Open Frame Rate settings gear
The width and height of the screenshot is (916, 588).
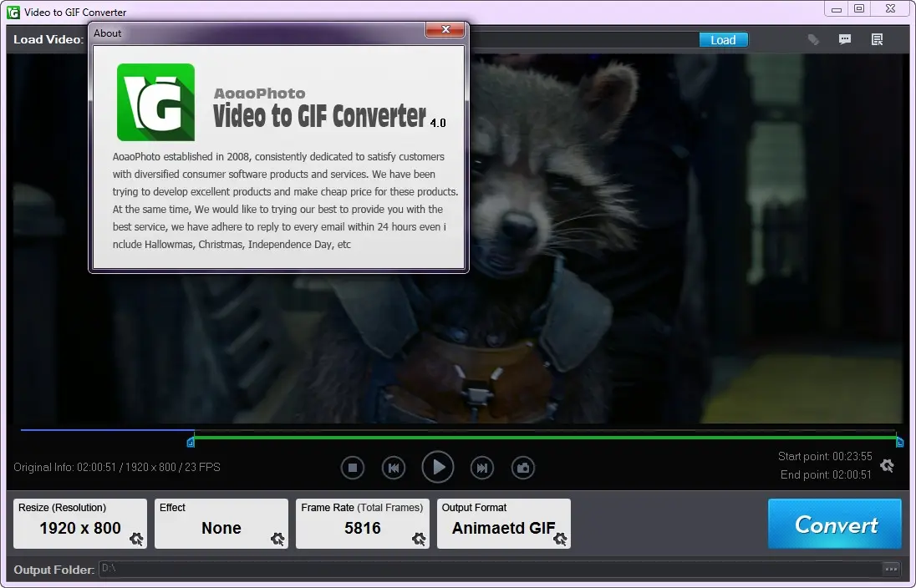coord(419,539)
